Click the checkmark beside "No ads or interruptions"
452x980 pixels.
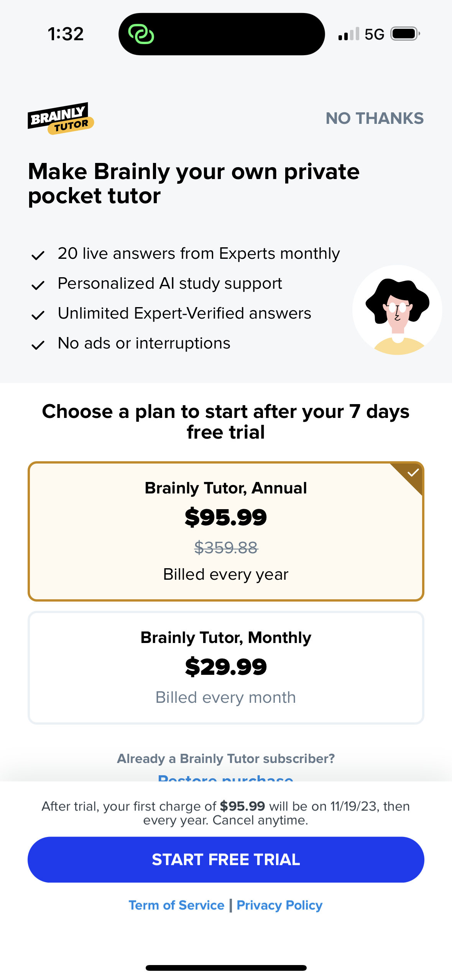click(x=38, y=344)
